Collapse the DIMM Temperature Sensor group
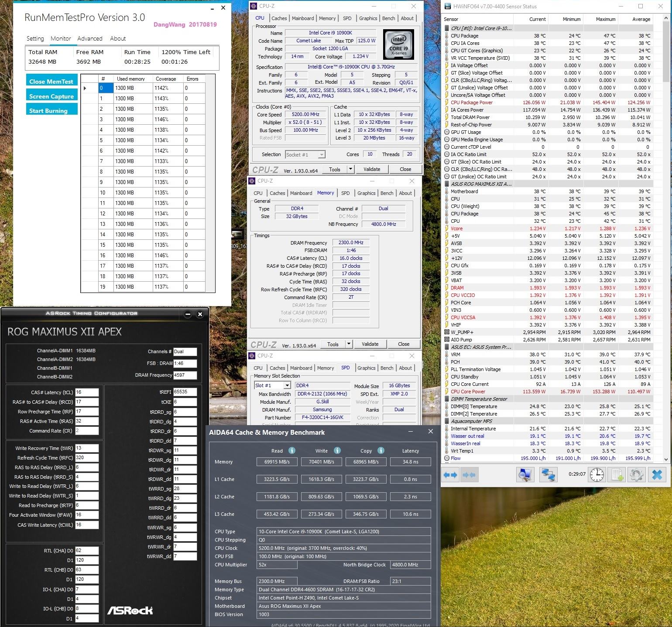The height and width of the screenshot is (627, 672). click(447, 399)
